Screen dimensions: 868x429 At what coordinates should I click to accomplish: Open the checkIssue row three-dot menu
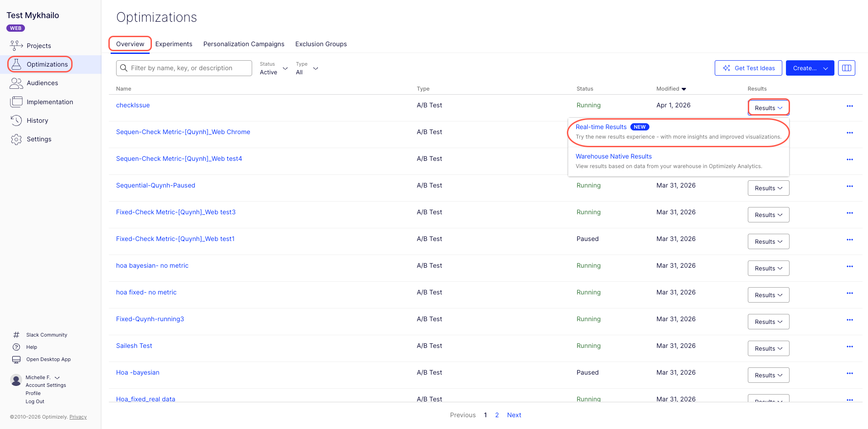coord(849,106)
